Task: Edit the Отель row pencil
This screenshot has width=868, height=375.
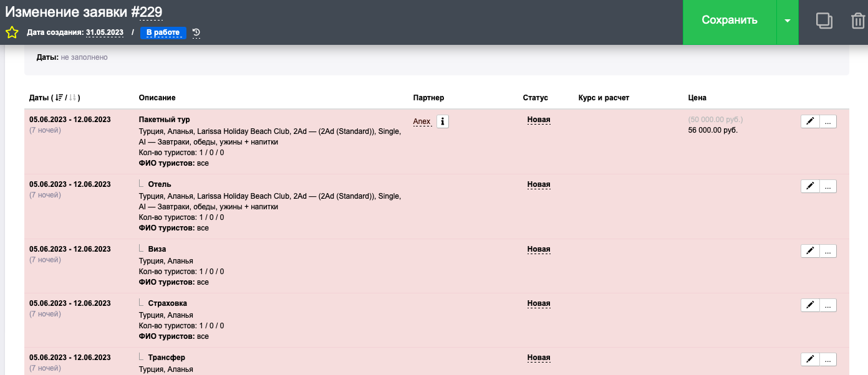Action: [809, 186]
